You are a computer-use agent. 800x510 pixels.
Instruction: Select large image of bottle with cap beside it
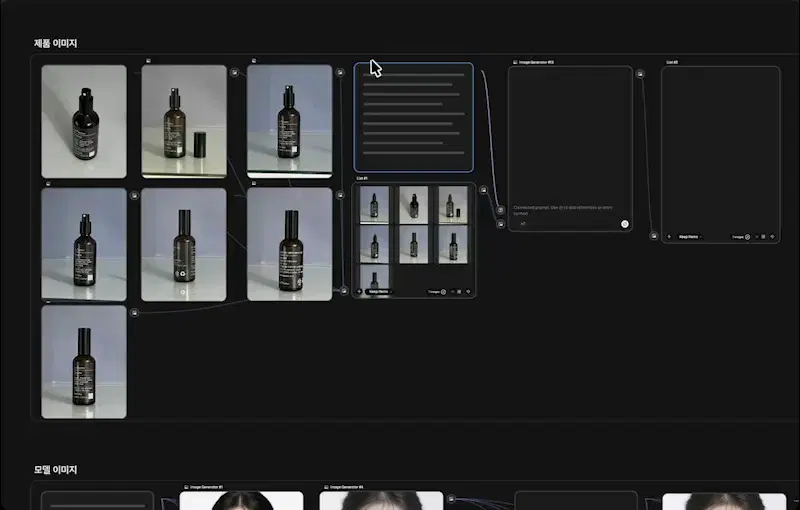(x=184, y=121)
